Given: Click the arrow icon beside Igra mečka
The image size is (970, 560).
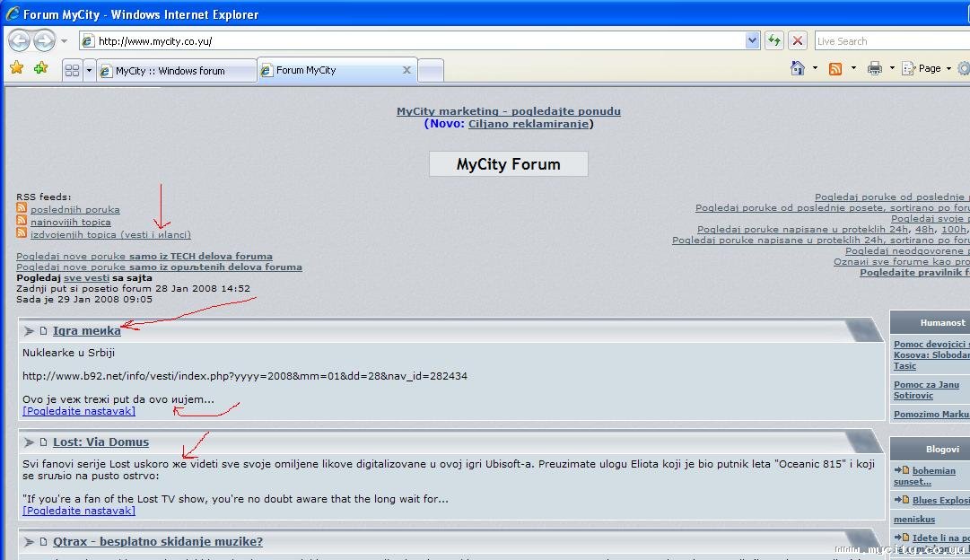Looking at the screenshot, I should (29, 331).
